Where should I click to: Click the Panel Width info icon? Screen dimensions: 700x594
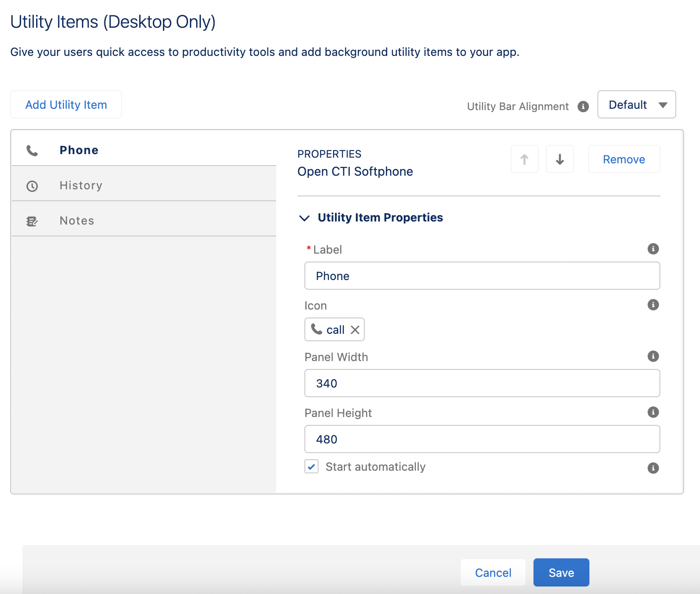653,356
